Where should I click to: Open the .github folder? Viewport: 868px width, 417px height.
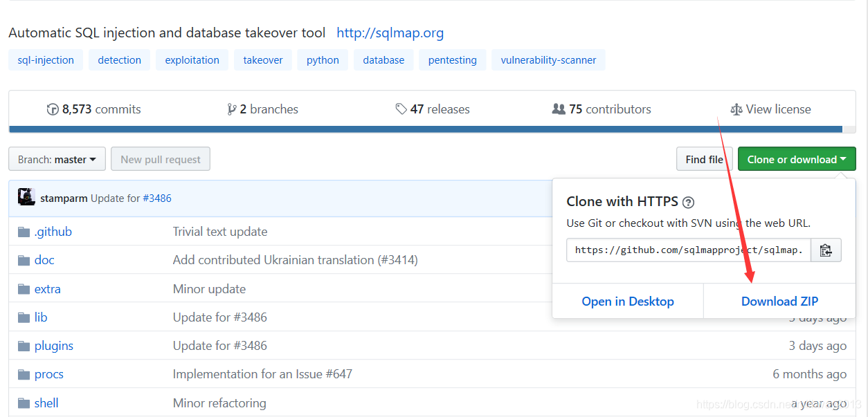(53, 232)
